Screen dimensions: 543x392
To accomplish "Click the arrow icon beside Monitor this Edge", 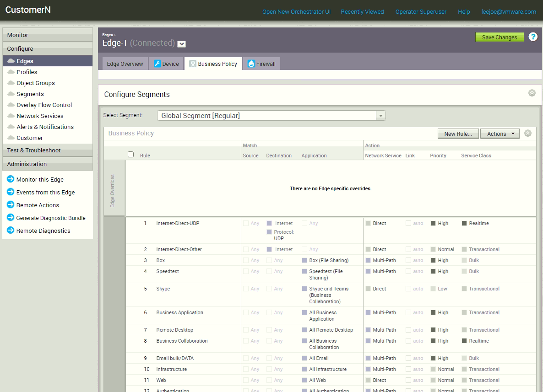I will click(x=11, y=179).
